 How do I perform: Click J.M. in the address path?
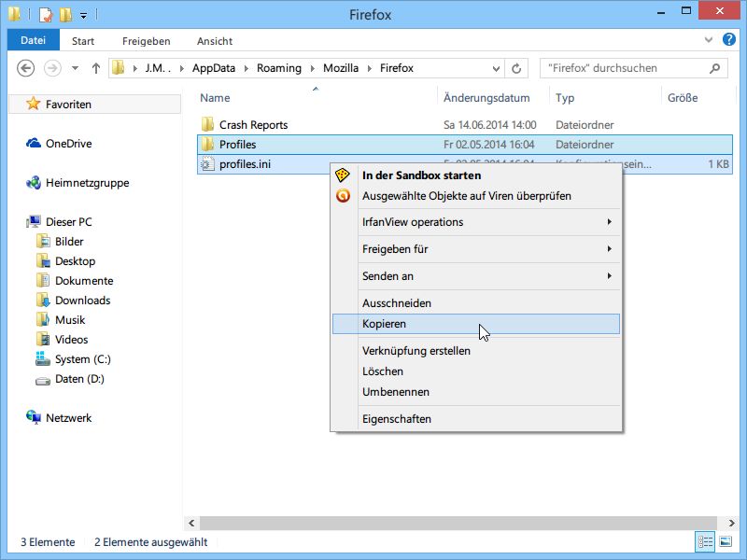158,68
